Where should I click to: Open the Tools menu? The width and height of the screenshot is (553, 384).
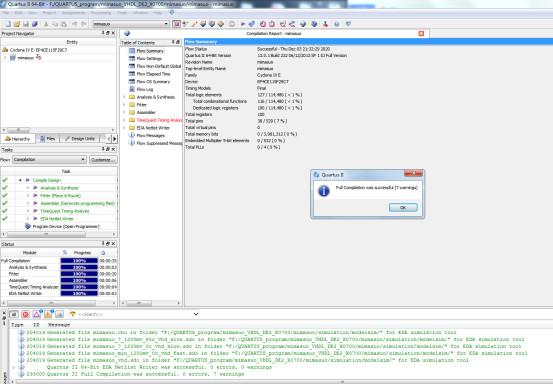[122, 13]
